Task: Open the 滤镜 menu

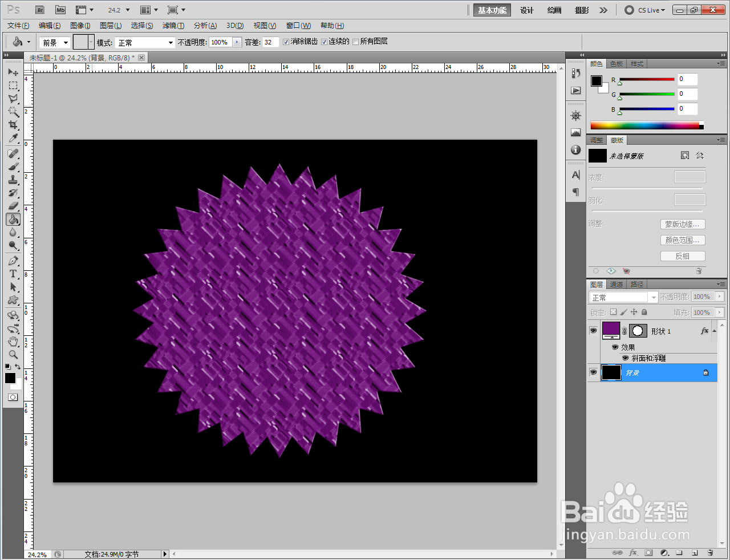Action: click(173, 26)
